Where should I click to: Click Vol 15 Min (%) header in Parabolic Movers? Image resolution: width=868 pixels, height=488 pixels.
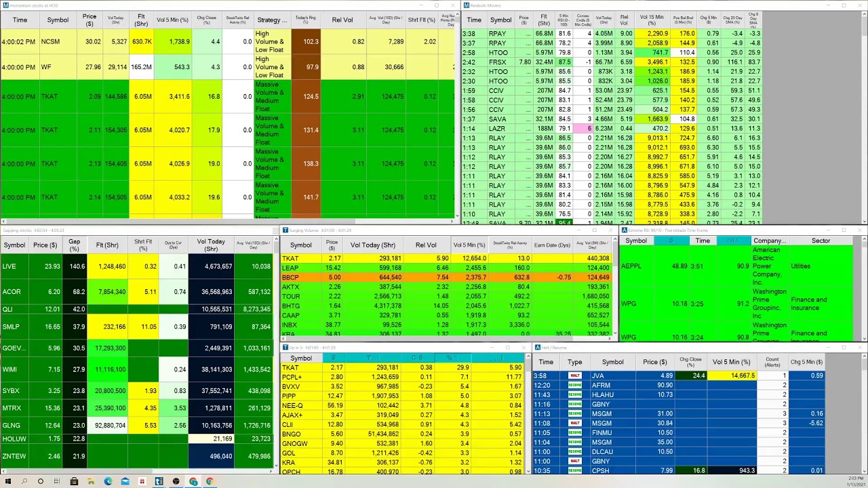click(652, 20)
